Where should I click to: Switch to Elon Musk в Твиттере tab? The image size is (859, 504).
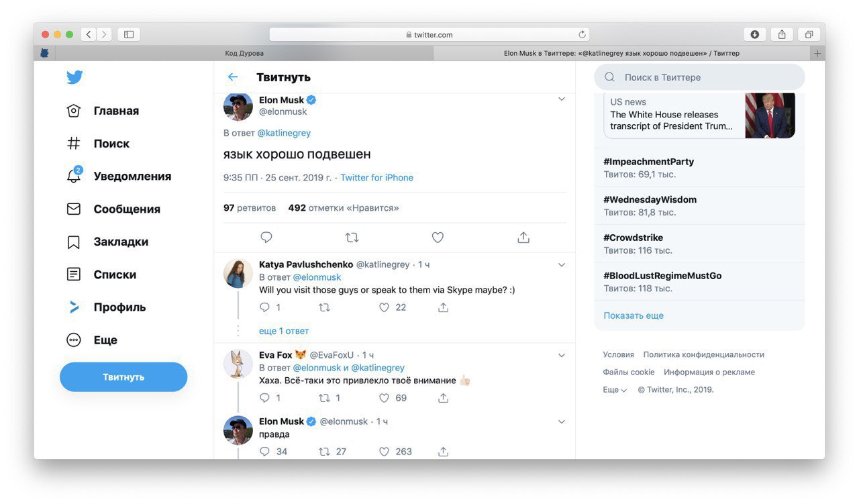[x=621, y=53]
